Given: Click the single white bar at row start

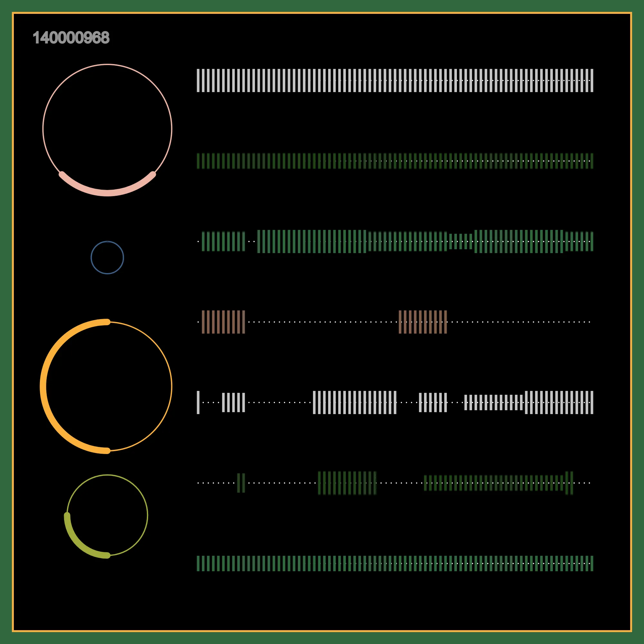Looking at the screenshot, I should (x=198, y=402).
